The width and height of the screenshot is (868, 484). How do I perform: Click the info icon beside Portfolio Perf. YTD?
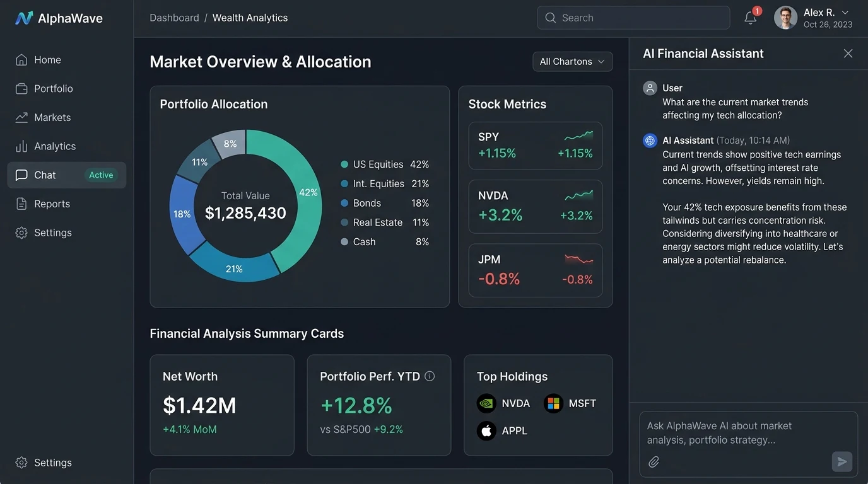(430, 376)
